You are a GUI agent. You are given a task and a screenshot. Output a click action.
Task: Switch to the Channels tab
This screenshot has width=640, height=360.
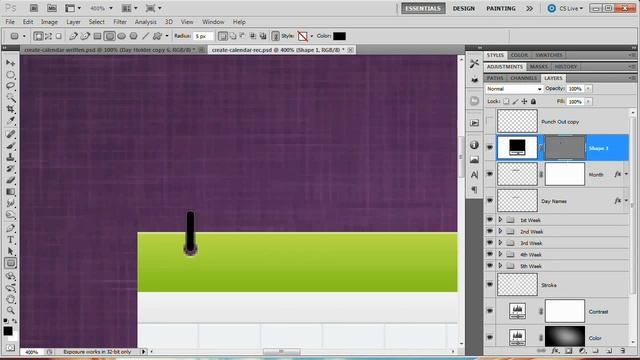tap(524, 78)
